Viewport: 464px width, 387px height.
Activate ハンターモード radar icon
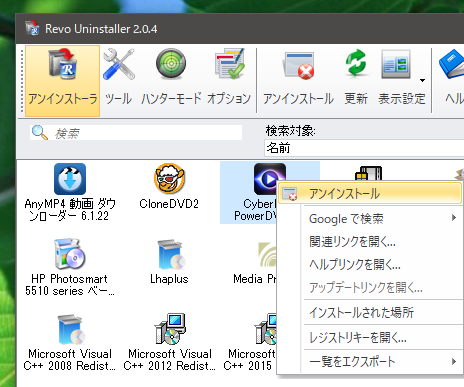(x=171, y=64)
